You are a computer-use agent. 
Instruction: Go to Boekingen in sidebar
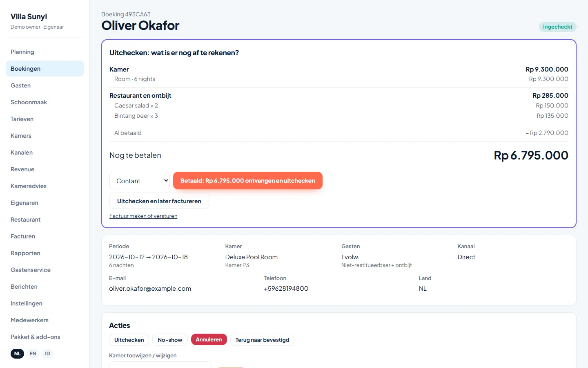point(45,69)
